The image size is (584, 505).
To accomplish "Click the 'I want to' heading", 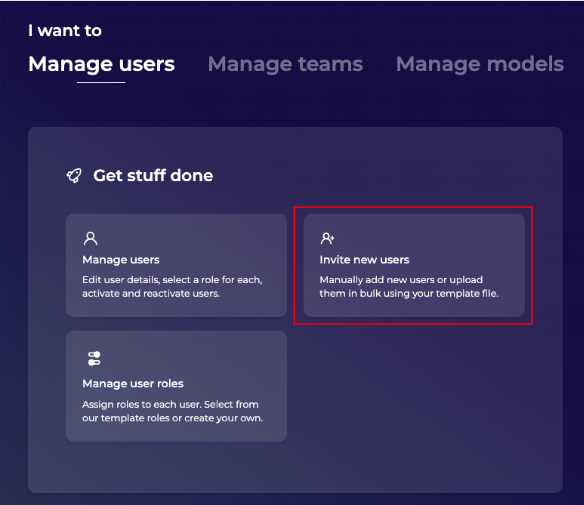I will [65, 31].
